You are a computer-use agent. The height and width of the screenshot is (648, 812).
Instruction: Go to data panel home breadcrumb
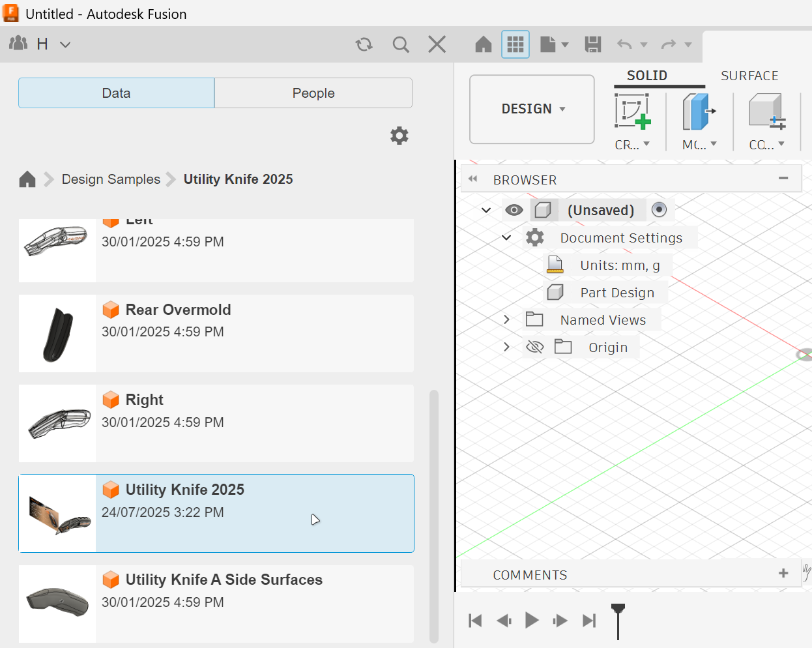27,179
